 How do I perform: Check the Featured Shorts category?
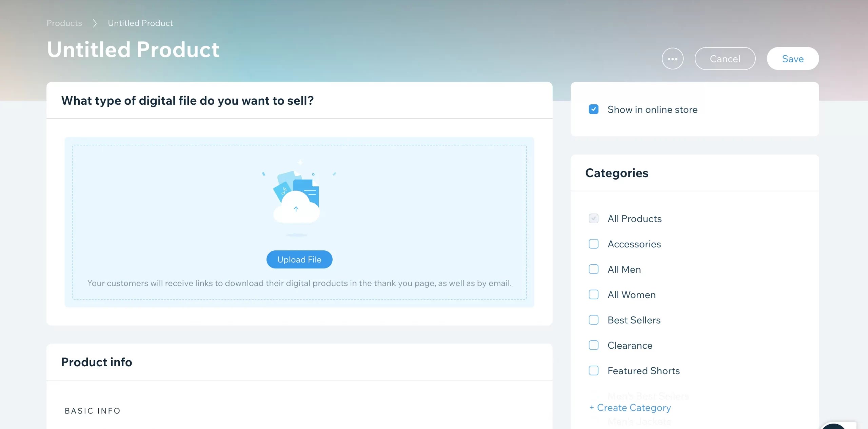click(593, 371)
